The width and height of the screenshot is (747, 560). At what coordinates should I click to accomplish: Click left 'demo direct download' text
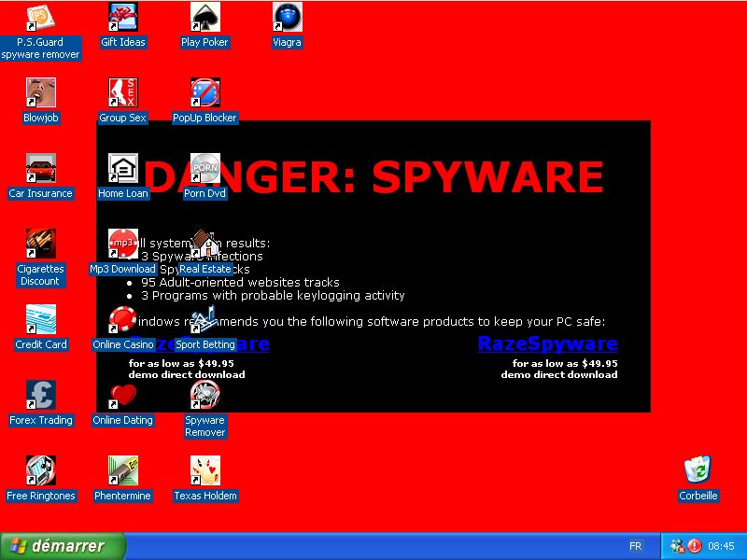point(187,375)
